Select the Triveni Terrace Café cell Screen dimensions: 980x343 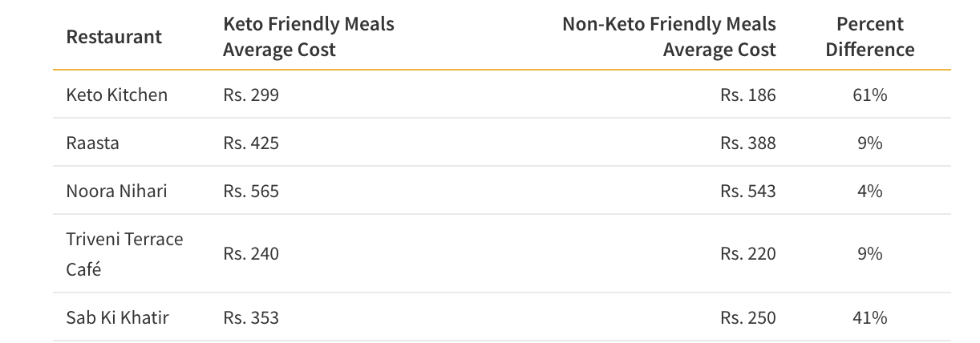(x=124, y=254)
